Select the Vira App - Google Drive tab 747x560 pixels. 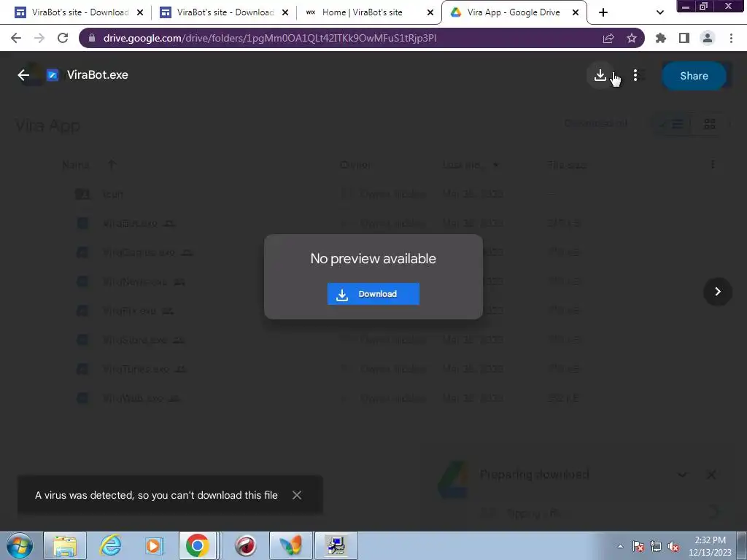pyautogui.click(x=514, y=12)
